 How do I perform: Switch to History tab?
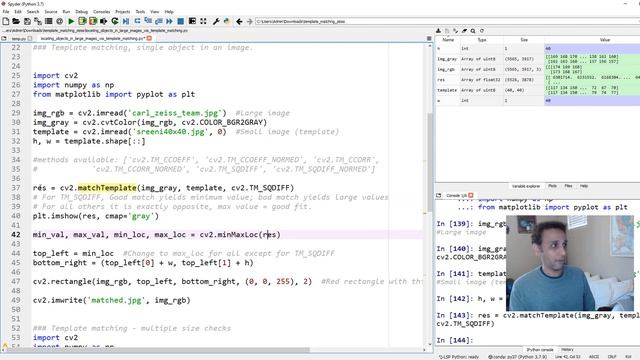pyautogui.click(x=567, y=350)
